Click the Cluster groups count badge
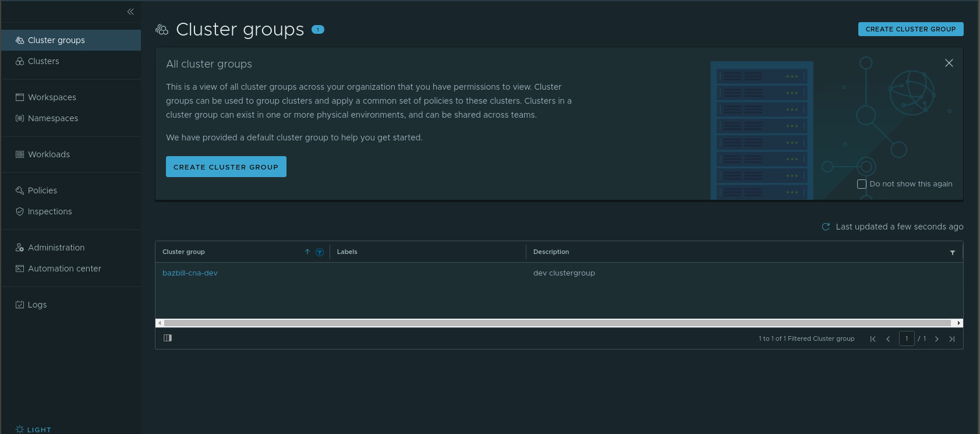Screen dimensions: 980x434 tap(318, 29)
